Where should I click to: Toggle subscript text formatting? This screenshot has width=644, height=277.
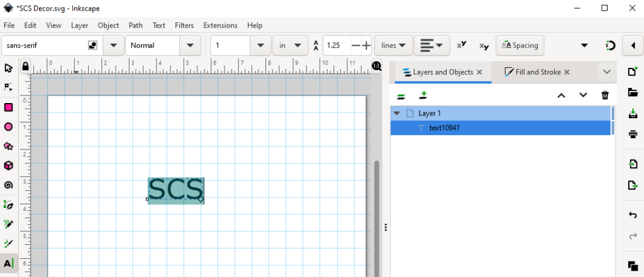click(x=483, y=45)
